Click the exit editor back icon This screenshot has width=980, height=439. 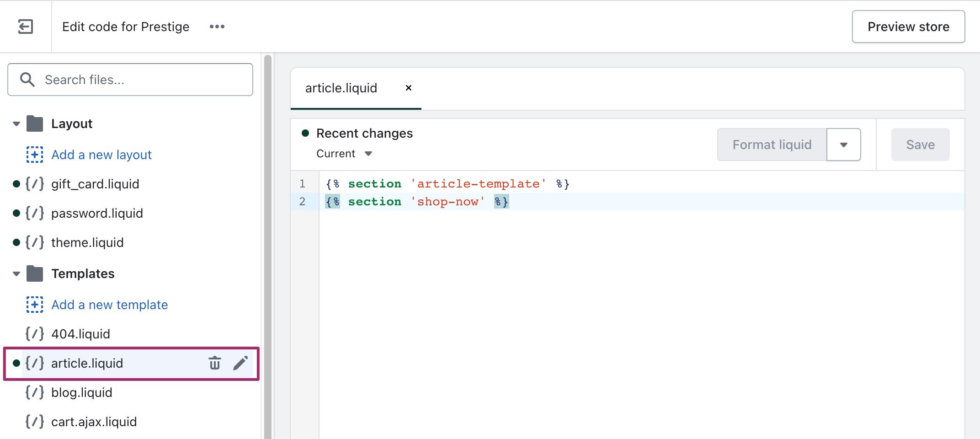tap(26, 27)
